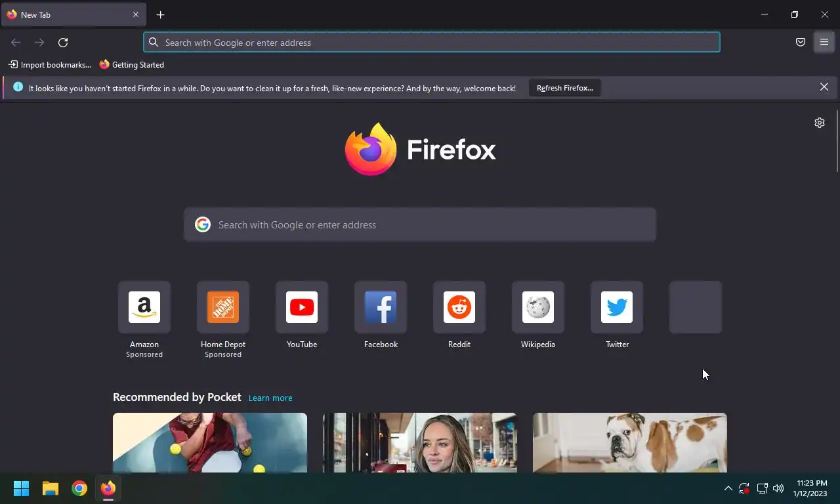Open the Pocket story with bulldog
This screenshot has height=504, width=840.
coord(630,442)
